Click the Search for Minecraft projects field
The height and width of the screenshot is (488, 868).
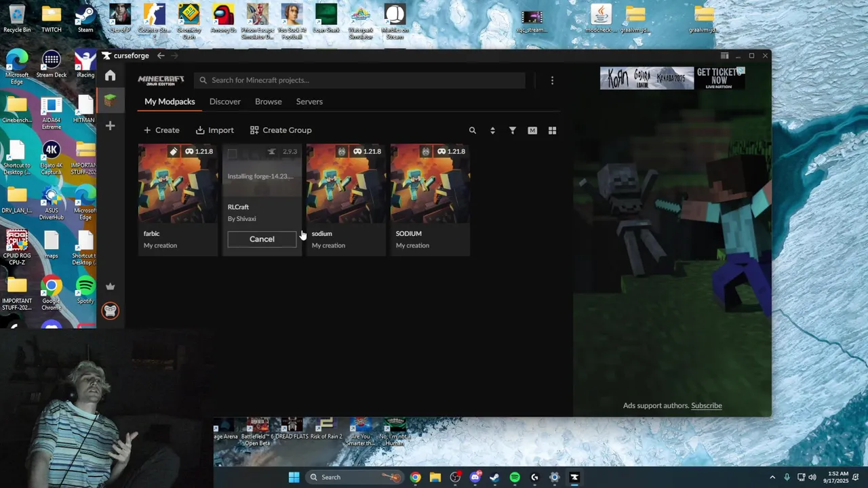[359, 80]
